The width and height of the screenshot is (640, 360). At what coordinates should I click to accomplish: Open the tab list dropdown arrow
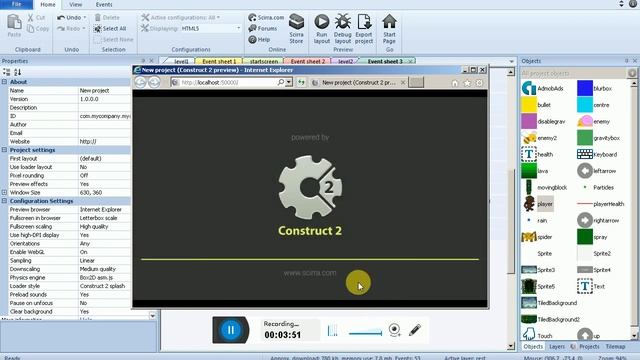511,61
